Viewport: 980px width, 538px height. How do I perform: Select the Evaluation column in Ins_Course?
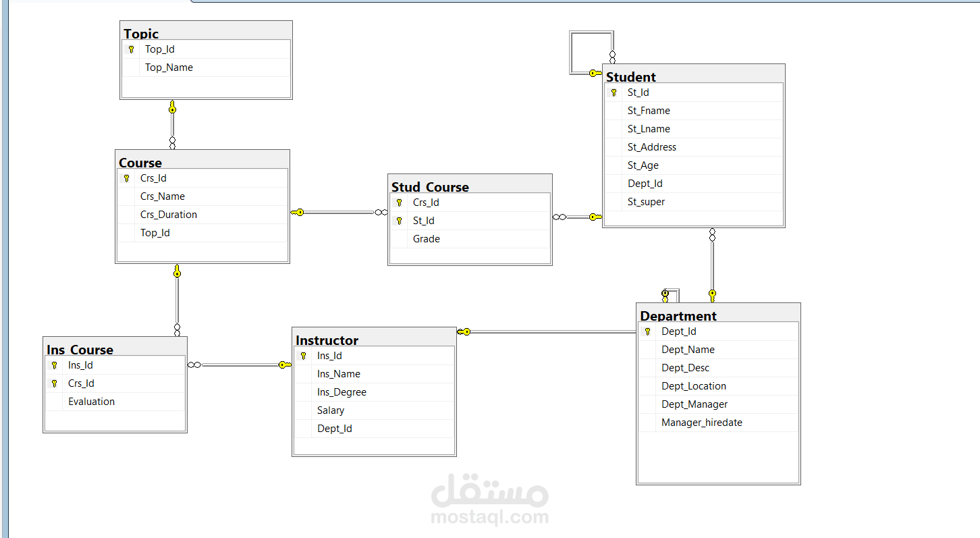click(x=115, y=402)
